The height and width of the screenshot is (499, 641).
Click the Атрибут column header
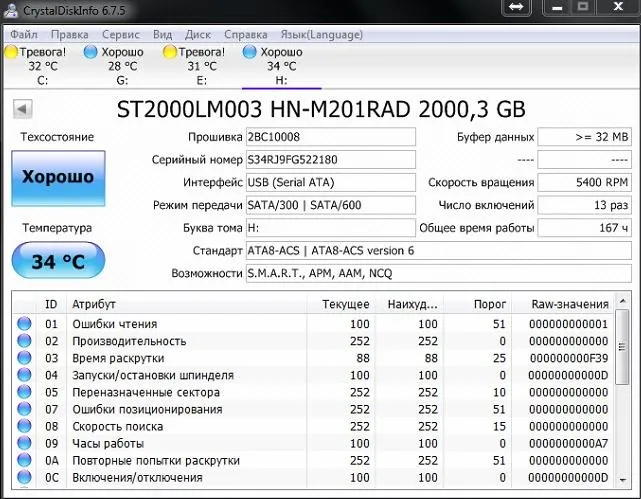point(186,304)
